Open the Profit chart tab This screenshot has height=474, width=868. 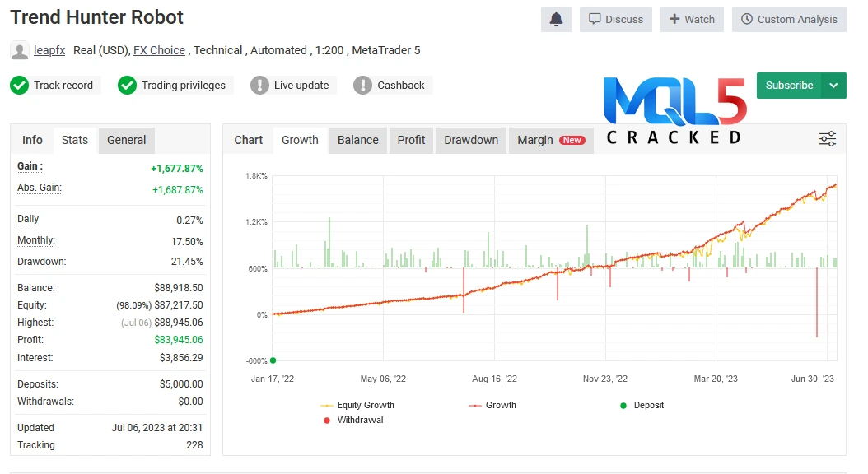point(411,140)
